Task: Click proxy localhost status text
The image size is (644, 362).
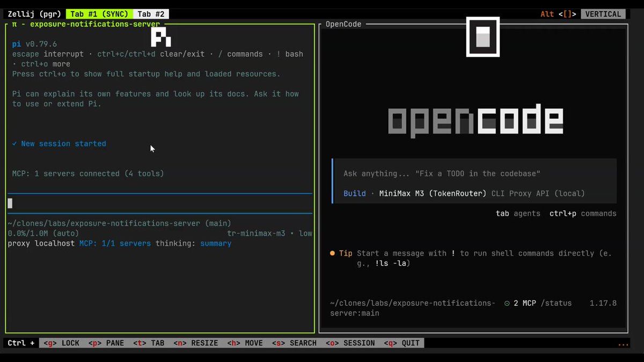Action: 41,243
